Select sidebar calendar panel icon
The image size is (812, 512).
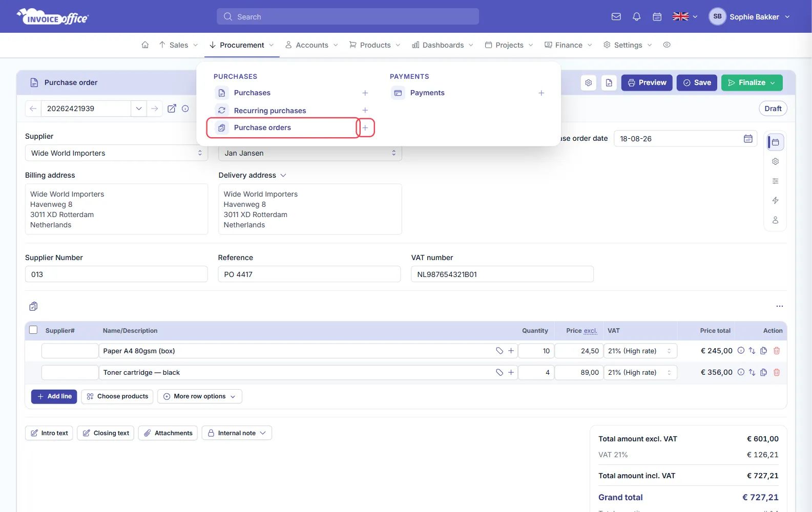(x=775, y=142)
